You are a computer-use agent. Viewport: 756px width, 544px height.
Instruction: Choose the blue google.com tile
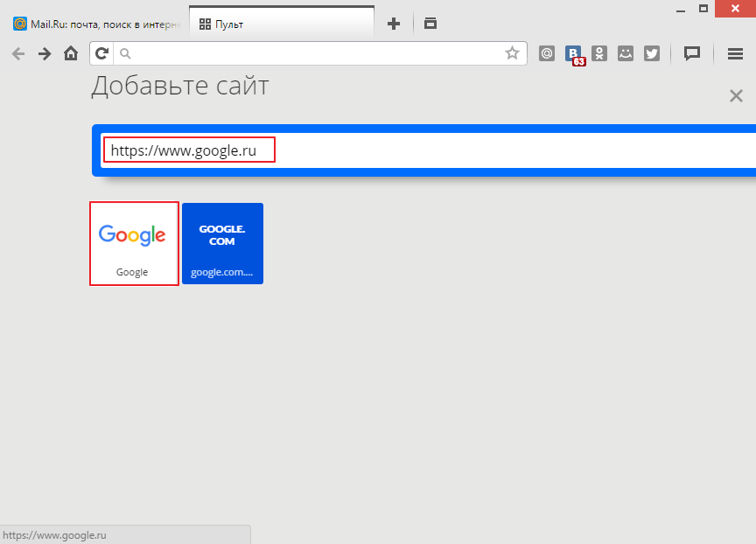pyautogui.click(x=222, y=243)
